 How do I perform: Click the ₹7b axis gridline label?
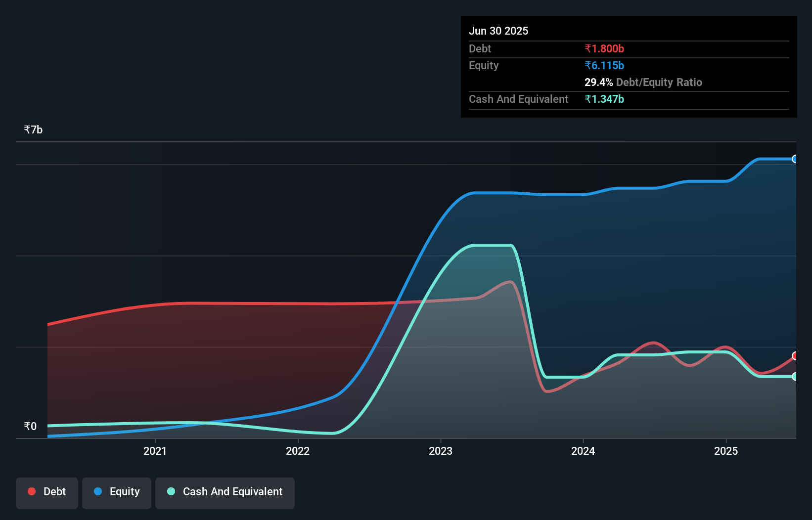tap(33, 129)
